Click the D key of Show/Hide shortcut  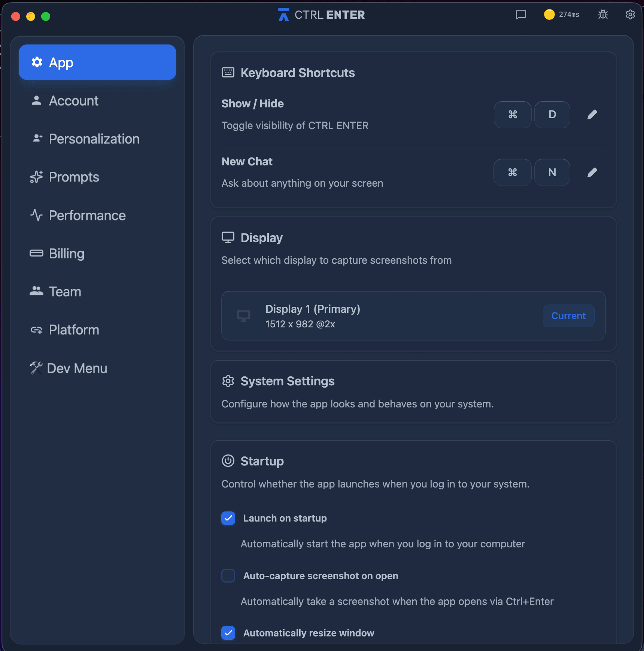(x=552, y=114)
